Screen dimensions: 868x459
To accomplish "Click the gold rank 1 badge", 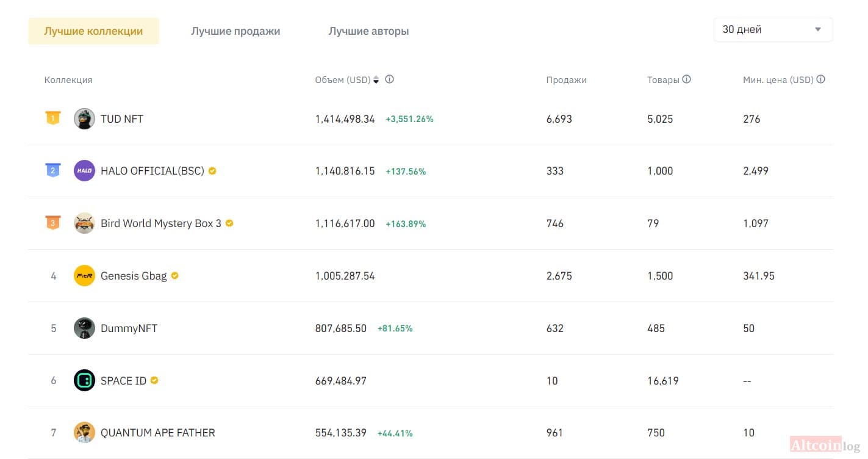I will (53, 118).
